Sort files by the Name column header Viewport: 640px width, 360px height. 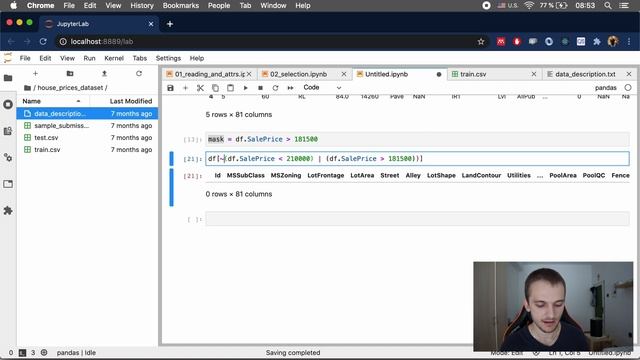click(53, 101)
